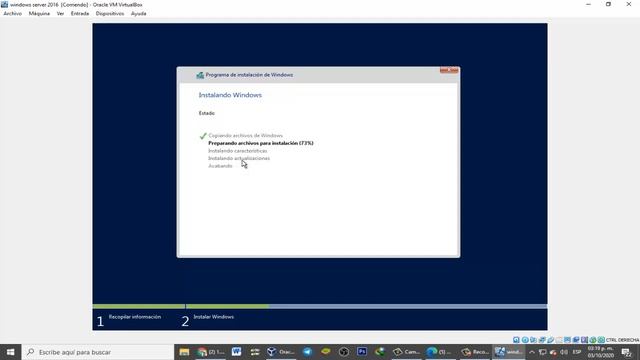
Task: Open the taskbar clock and date
Action: pyautogui.click(x=600, y=352)
